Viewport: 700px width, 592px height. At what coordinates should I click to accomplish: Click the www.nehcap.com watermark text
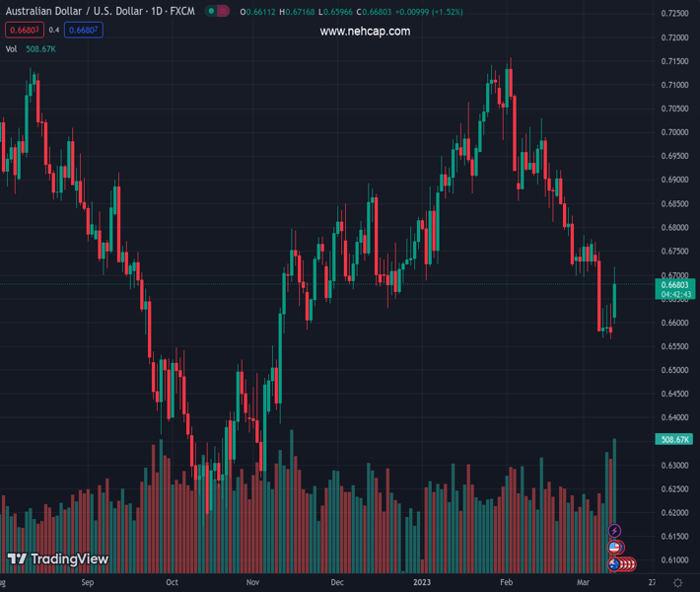coord(365,32)
